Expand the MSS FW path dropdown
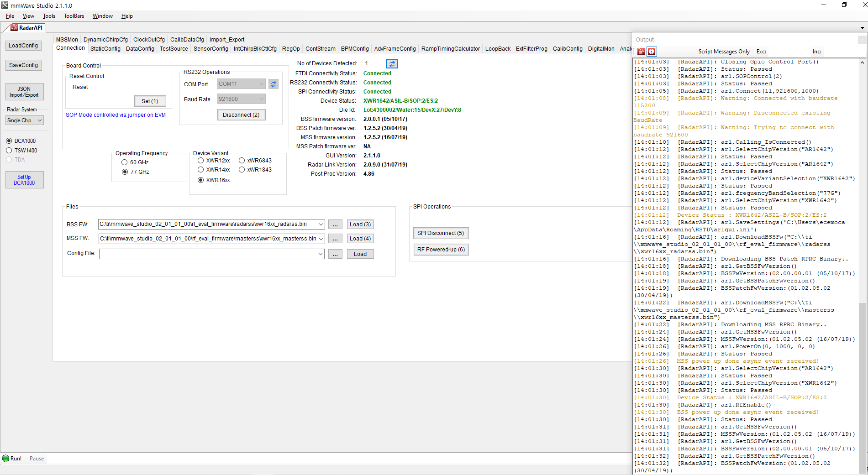Image resolution: width=868 pixels, height=475 pixels. 321,239
